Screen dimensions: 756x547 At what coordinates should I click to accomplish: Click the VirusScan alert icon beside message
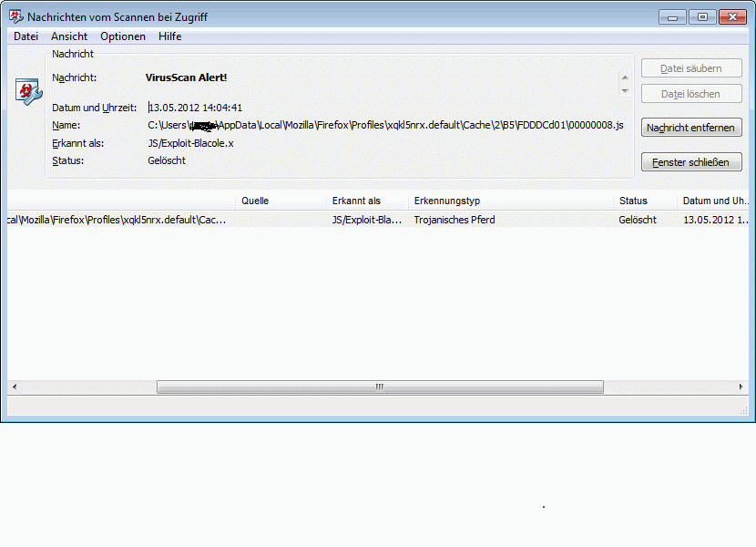[28, 91]
